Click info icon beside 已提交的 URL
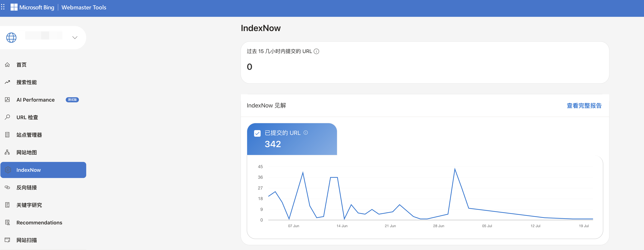The image size is (644, 250). point(306,133)
